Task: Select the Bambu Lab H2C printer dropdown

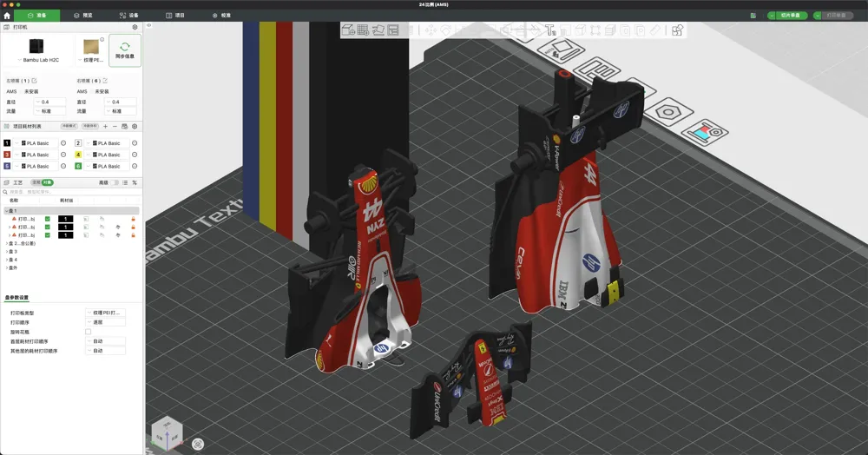Action: [37, 50]
